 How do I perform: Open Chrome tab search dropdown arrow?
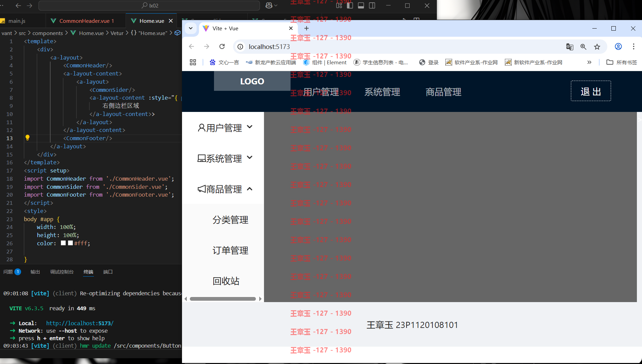pos(191,28)
